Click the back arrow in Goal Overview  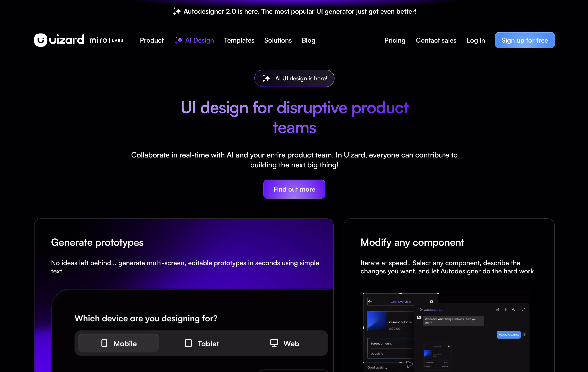click(x=370, y=302)
